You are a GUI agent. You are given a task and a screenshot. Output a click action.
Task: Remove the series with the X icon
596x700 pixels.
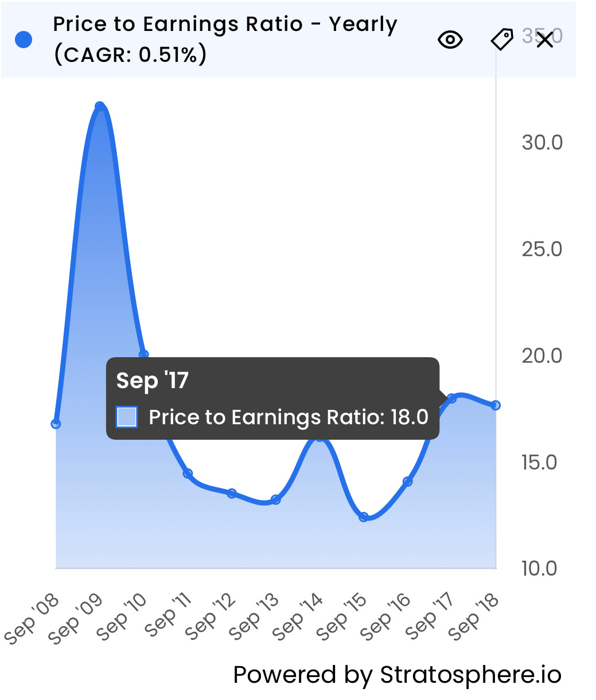point(544,40)
